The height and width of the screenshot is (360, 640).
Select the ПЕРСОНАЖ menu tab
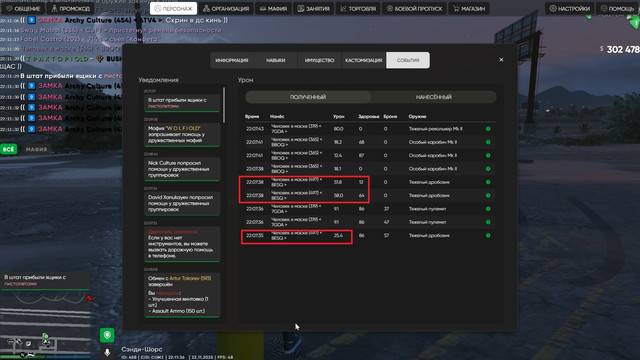(173, 8)
